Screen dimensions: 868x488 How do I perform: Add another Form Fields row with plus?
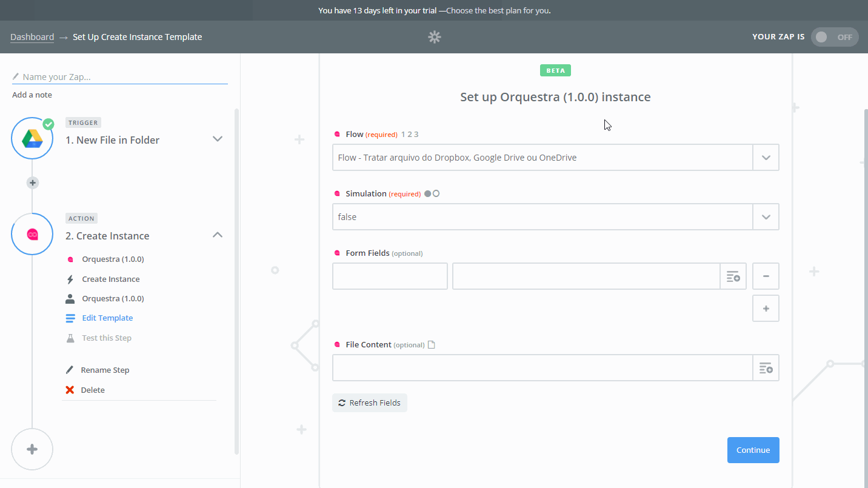[766, 309]
